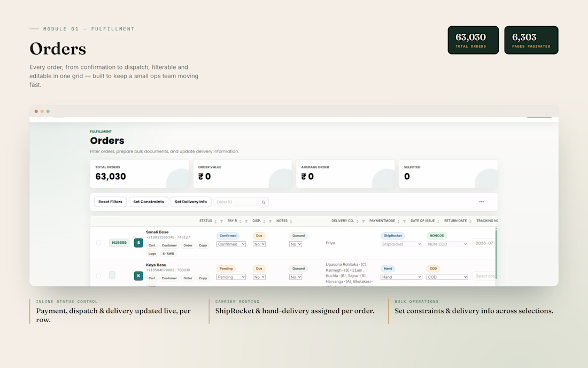Click Sonali Bose's S avatar icon
This screenshot has width=588, height=368.
138,243
